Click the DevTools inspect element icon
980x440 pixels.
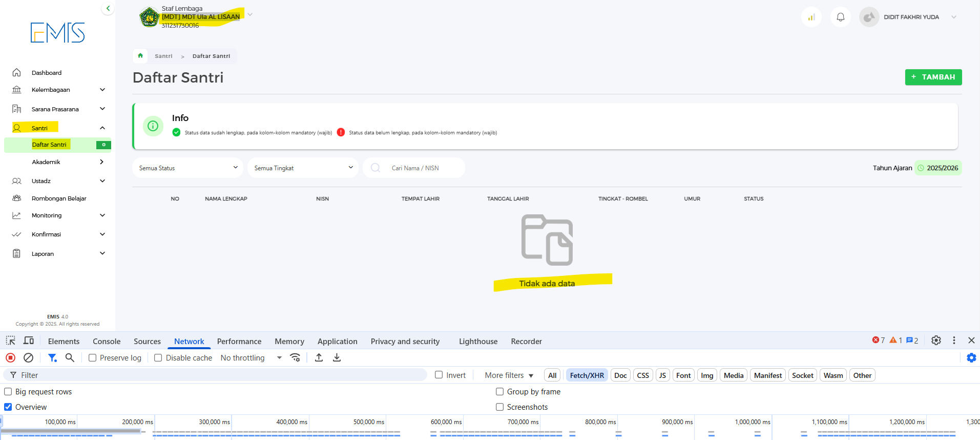coord(10,341)
